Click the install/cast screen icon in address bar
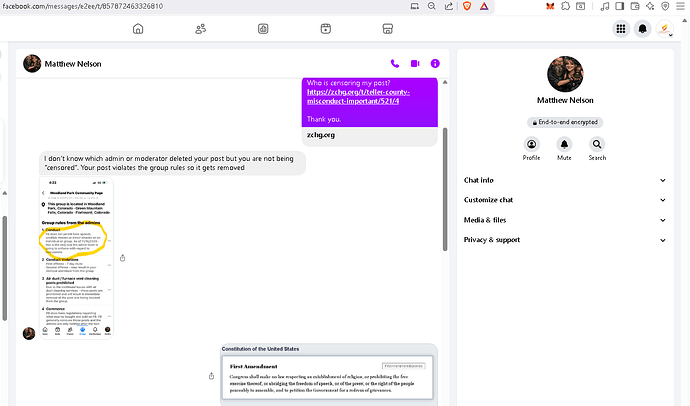 coord(415,6)
